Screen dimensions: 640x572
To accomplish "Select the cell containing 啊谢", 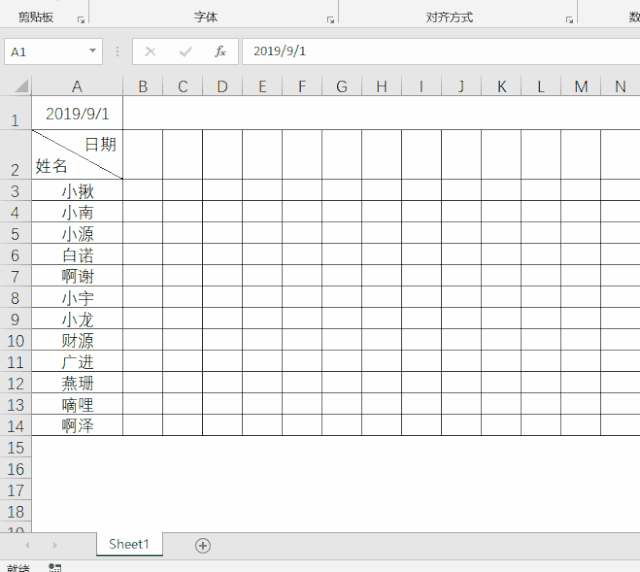I will (77, 276).
